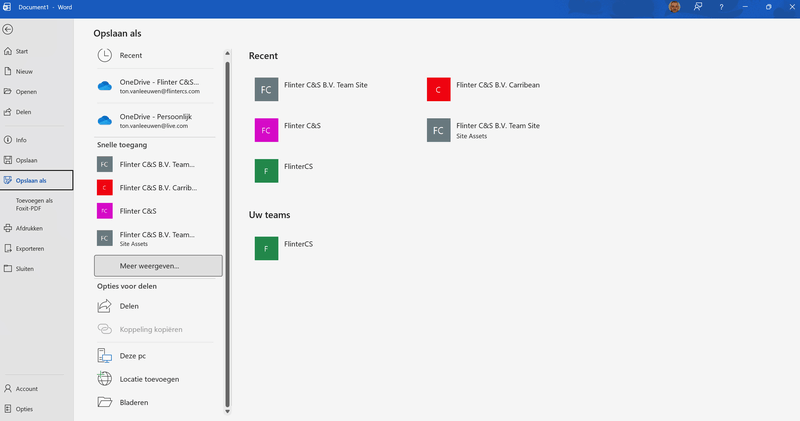Click the user profile picture
This screenshot has width=800, height=421.
(674, 7)
